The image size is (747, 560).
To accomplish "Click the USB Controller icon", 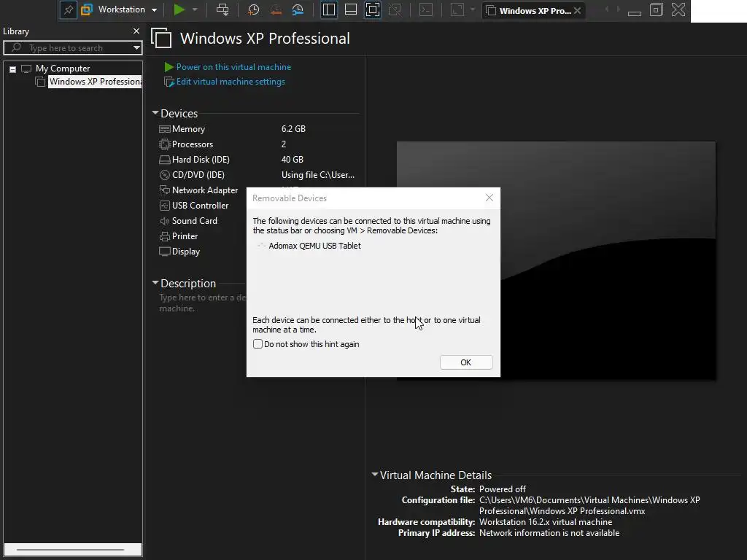I will point(164,205).
